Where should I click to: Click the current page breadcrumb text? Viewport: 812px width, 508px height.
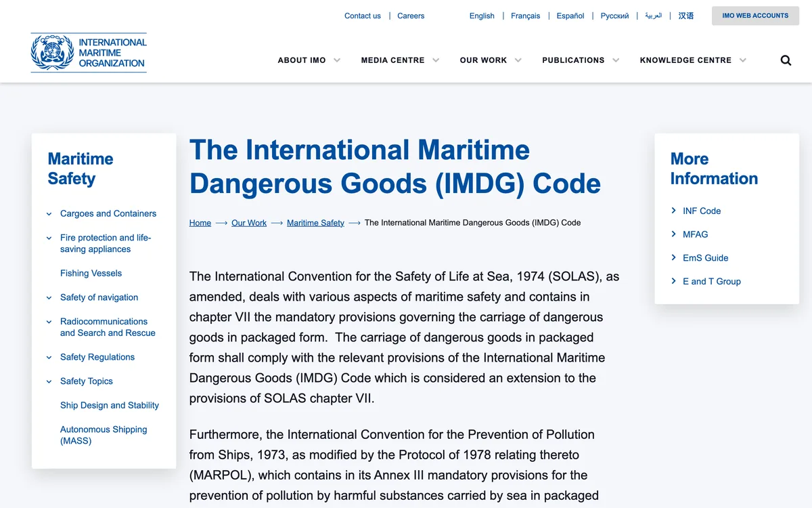coord(472,223)
